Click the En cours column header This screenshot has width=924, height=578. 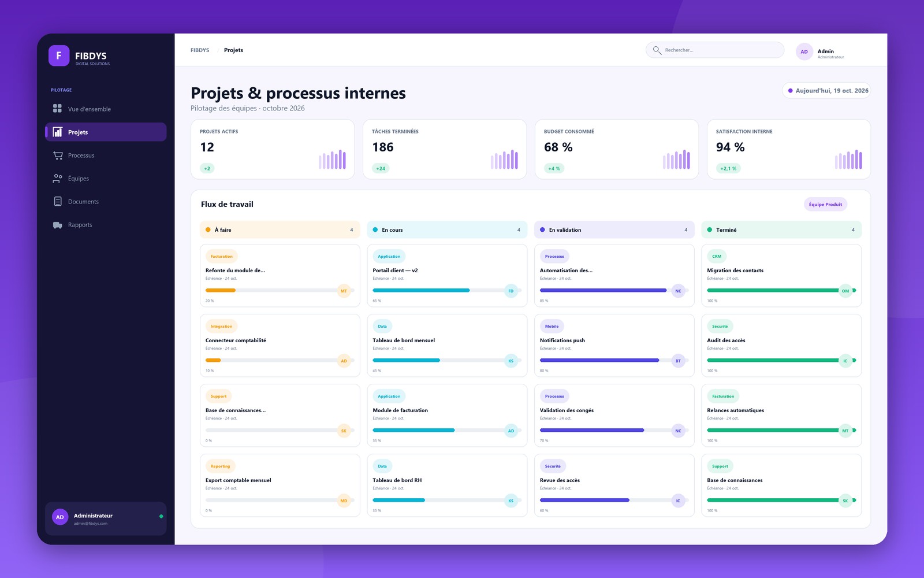coord(447,229)
